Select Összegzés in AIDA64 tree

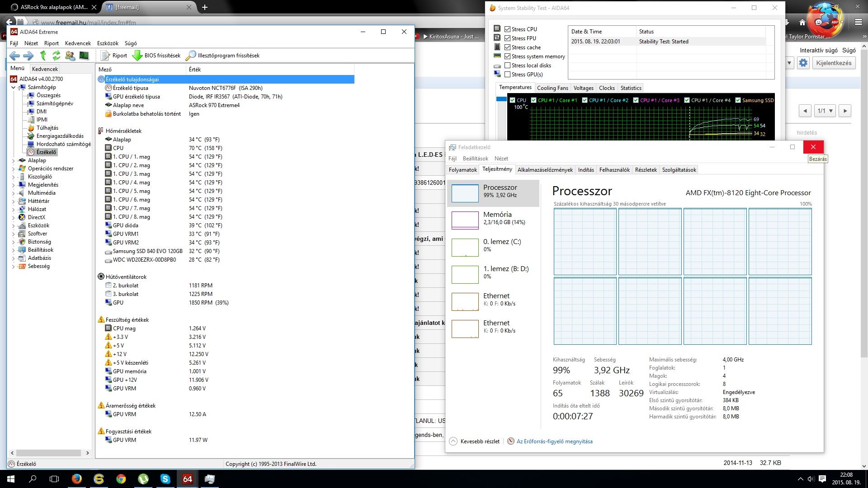click(48, 95)
